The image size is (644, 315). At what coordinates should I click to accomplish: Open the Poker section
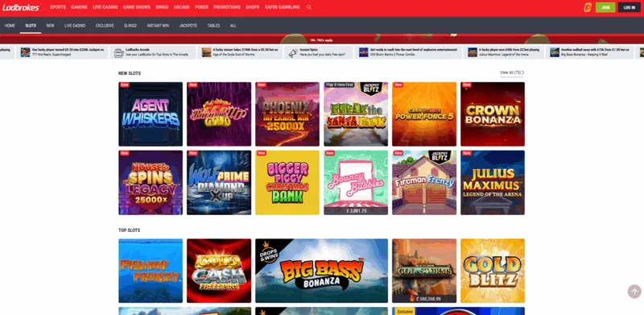pos(202,7)
